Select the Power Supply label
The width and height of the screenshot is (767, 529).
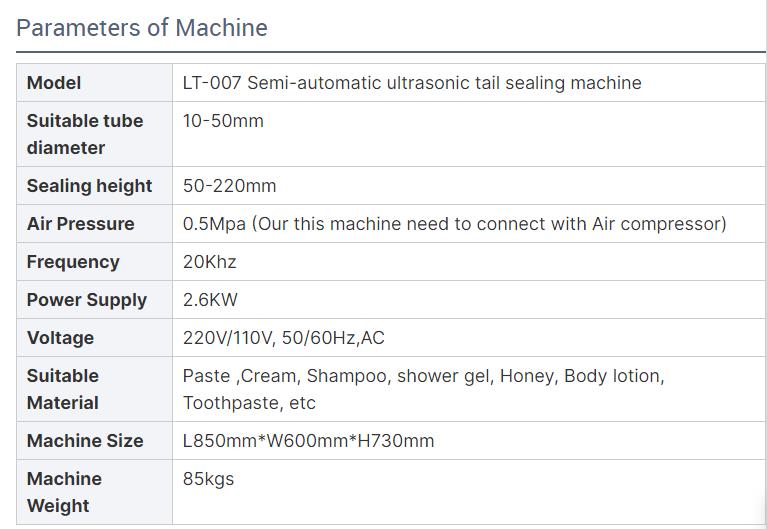(x=87, y=300)
